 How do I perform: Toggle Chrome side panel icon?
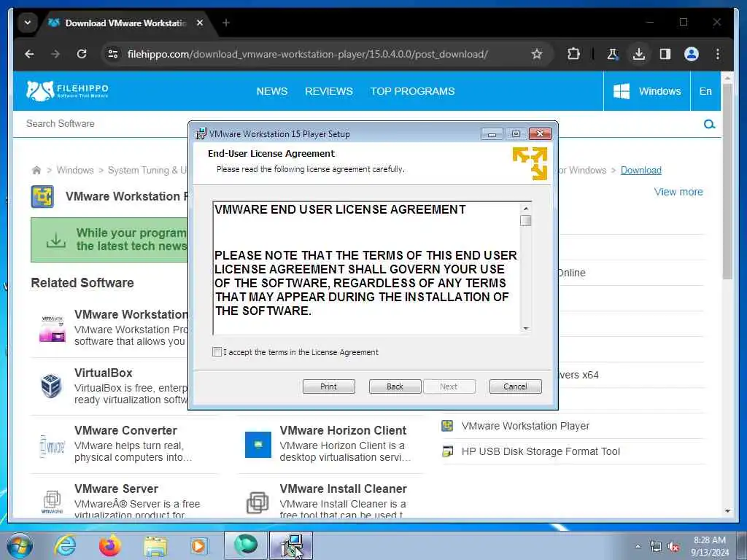[x=665, y=54]
